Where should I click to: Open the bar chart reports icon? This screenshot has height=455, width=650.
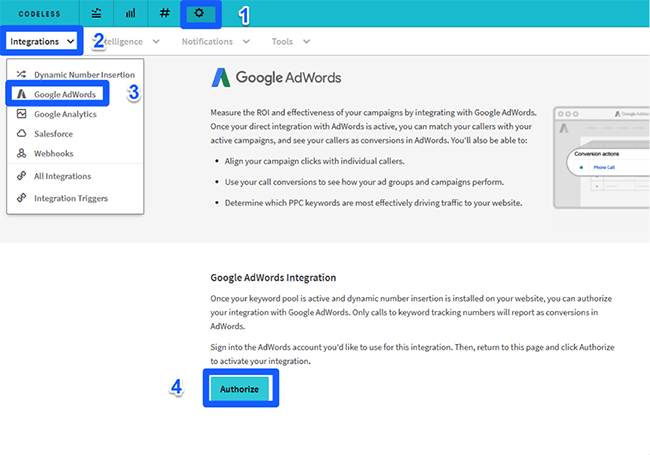point(131,13)
